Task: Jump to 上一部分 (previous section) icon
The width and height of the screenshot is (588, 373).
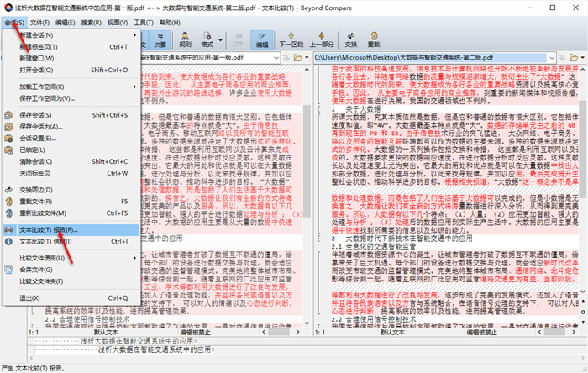Action: [322, 39]
